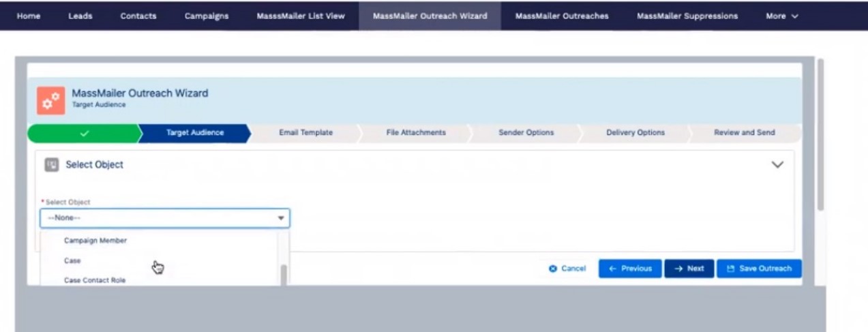
Task: Select the Target Audience step
Action: click(195, 133)
